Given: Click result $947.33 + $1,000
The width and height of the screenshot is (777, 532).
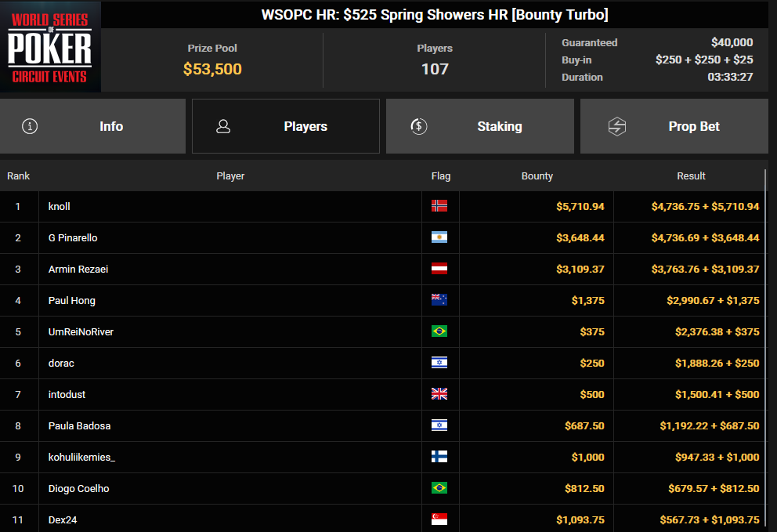Looking at the screenshot, I should point(717,457).
